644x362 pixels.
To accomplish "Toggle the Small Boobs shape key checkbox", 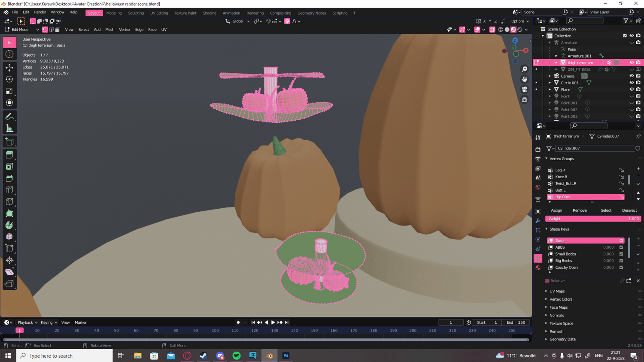I will pyautogui.click(x=621, y=254).
